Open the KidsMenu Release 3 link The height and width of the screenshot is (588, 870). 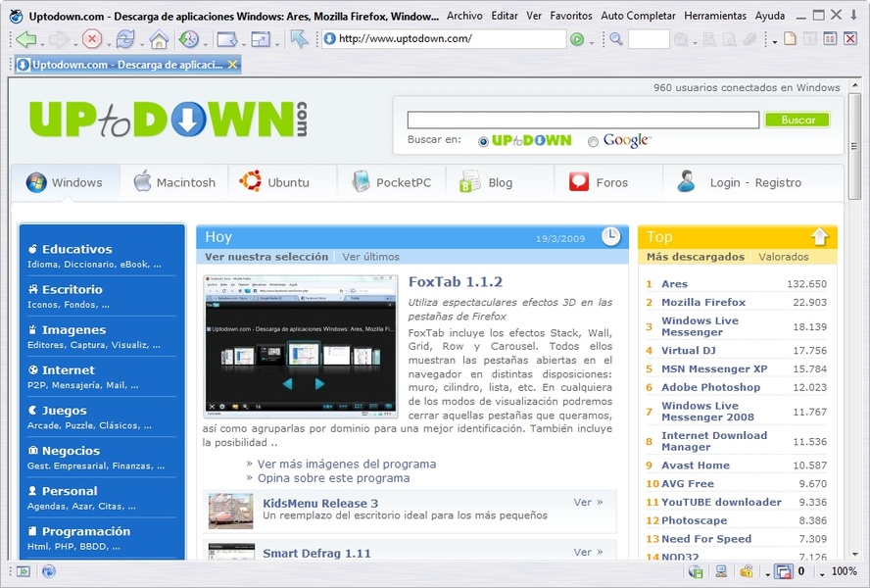(x=320, y=503)
